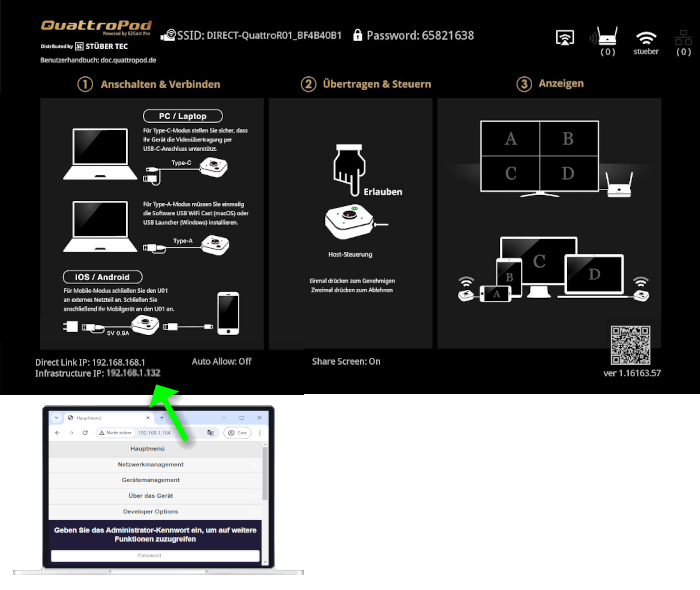Image resolution: width=700 pixels, height=590 pixels.
Task: Click the Type-A transmitter device illustration
Action: pyautogui.click(x=215, y=245)
